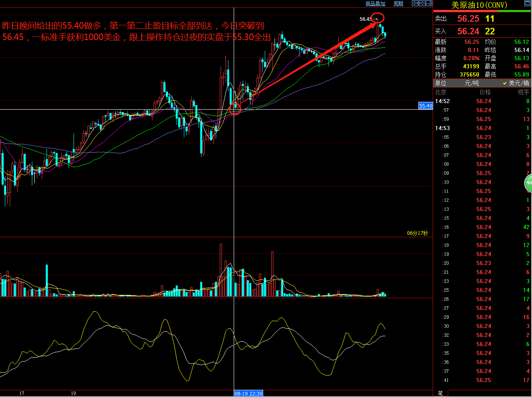Click the 昨结 value 56.14

(x=522, y=50)
